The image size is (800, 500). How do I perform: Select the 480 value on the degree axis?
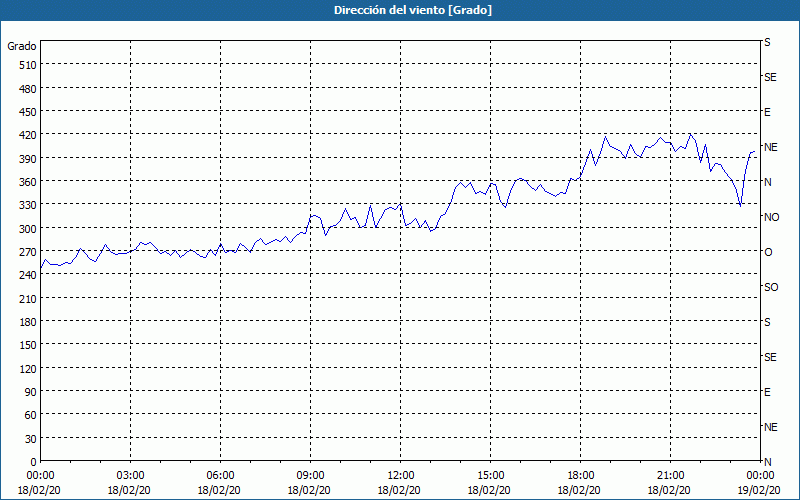pyautogui.click(x=28, y=89)
